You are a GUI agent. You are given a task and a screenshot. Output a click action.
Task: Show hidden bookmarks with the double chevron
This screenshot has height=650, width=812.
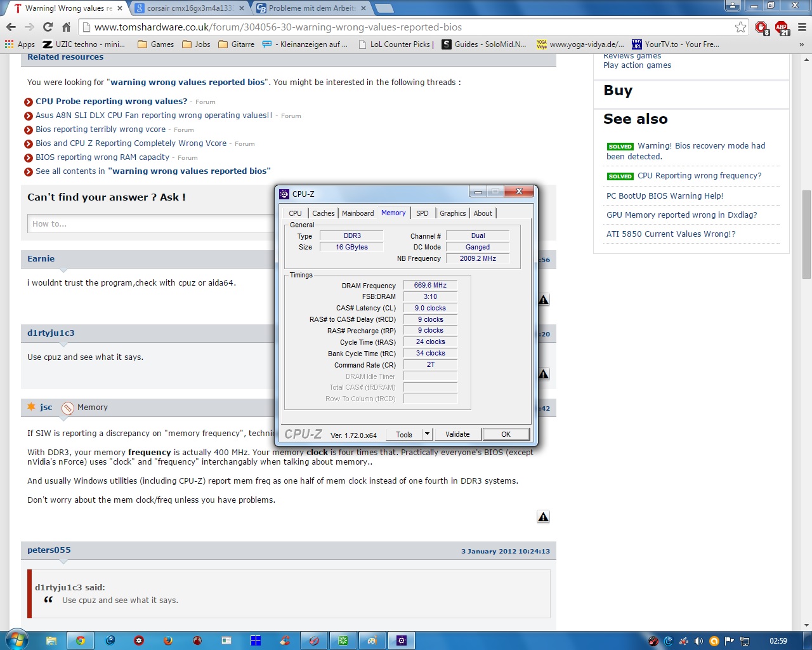pyautogui.click(x=801, y=44)
